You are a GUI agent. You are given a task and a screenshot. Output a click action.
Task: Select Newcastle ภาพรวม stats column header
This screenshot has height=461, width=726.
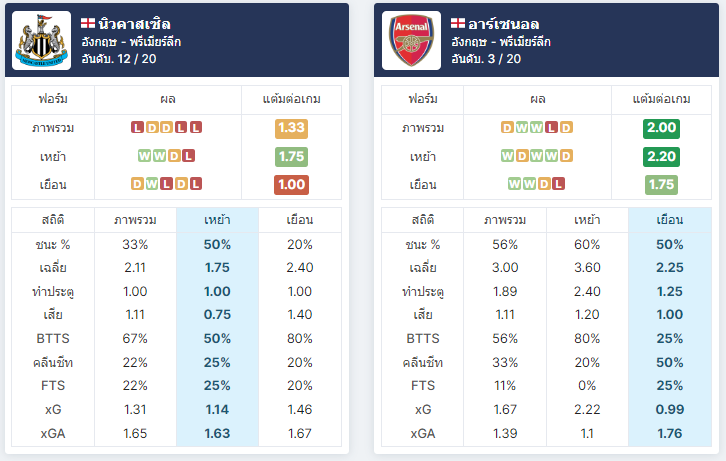coord(135,220)
